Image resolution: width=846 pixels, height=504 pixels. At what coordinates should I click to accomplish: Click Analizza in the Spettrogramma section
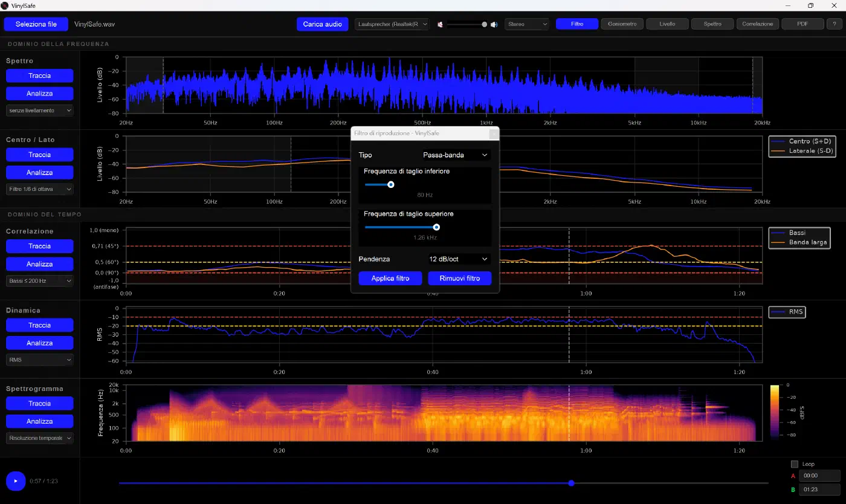click(x=40, y=421)
